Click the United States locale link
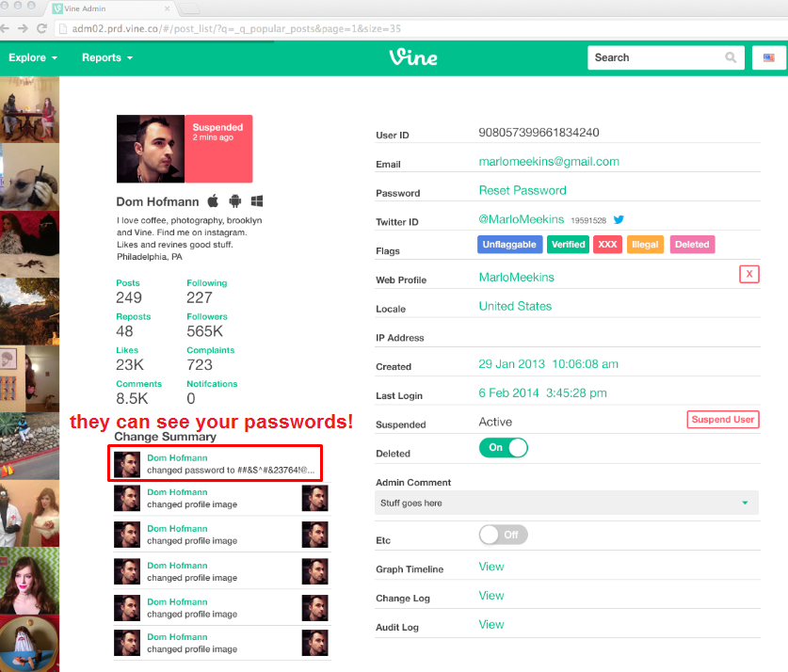 coord(515,307)
